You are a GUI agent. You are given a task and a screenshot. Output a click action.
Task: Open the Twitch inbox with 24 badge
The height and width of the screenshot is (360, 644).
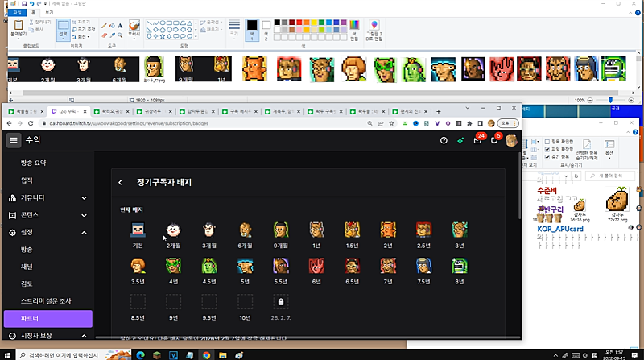(x=477, y=140)
